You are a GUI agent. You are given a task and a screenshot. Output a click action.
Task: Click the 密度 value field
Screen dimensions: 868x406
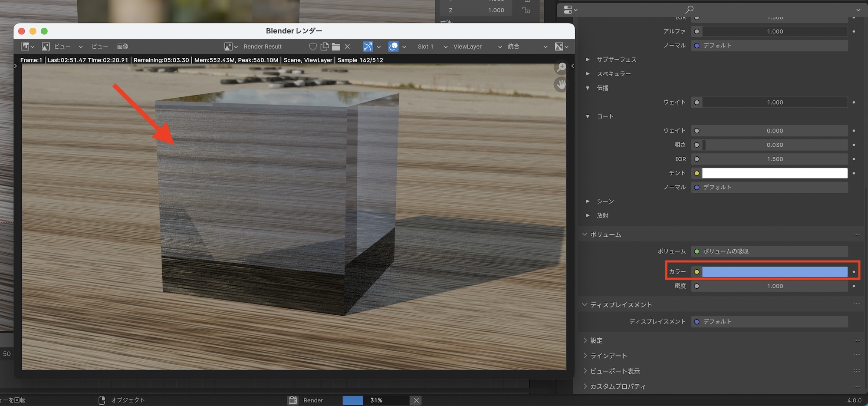[x=774, y=286]
